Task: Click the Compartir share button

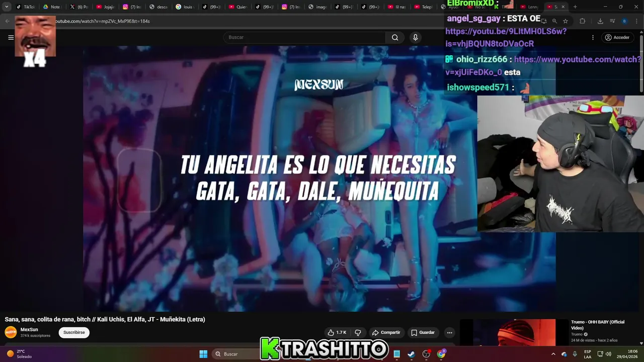Action: click(386, 332)
